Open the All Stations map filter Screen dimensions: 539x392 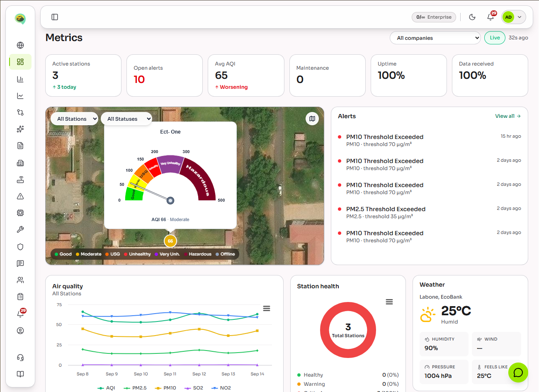coord(75,119)
